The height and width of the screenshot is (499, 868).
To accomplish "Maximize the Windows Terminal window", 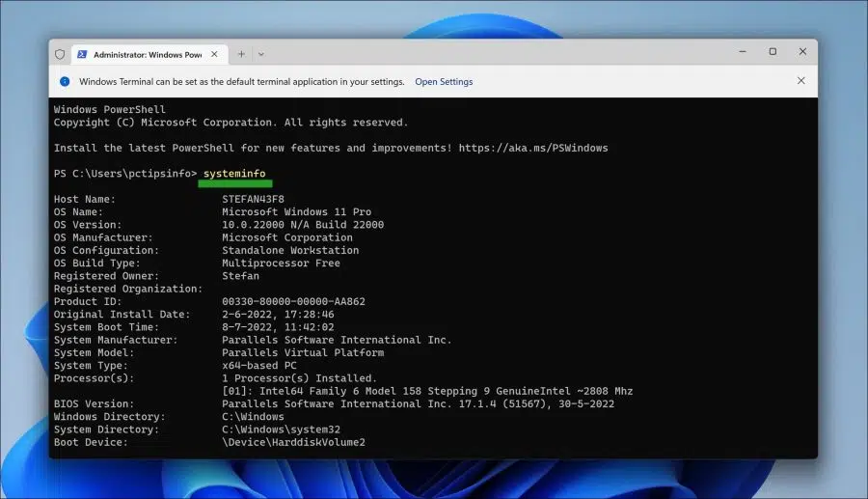I will (x=773, y=51).
